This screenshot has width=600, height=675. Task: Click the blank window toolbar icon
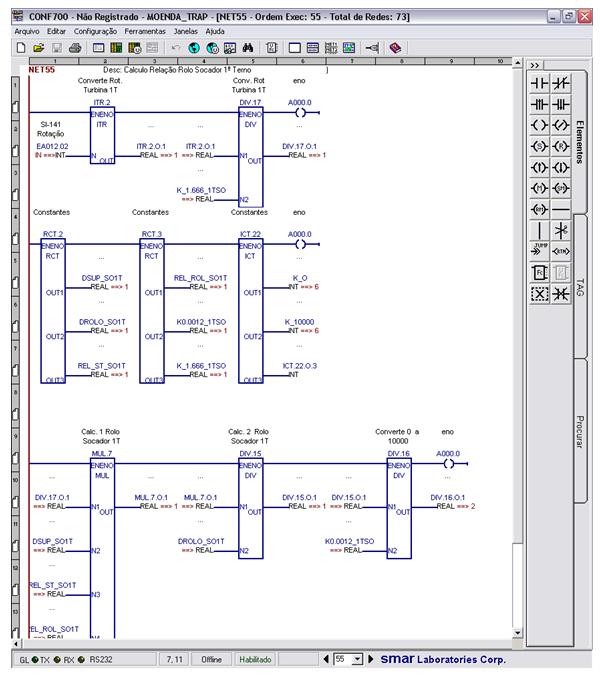(x=295, y=48)
